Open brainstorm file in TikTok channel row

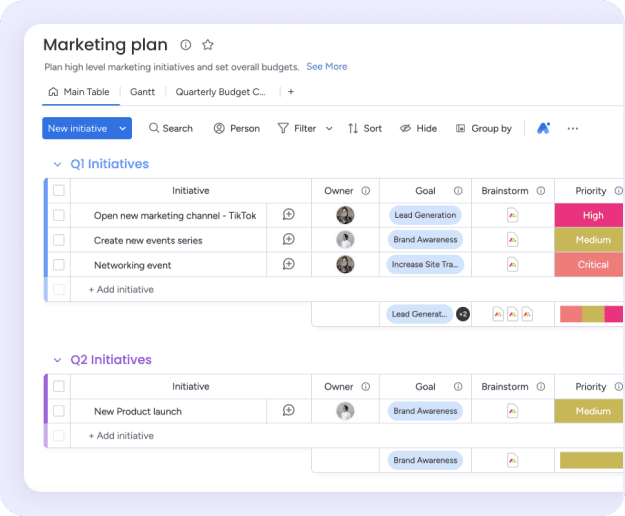[x=512, y=215]
